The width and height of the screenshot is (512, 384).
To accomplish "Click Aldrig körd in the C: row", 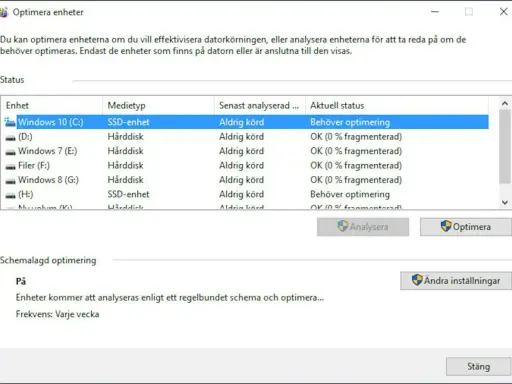I will pos(242,122).
